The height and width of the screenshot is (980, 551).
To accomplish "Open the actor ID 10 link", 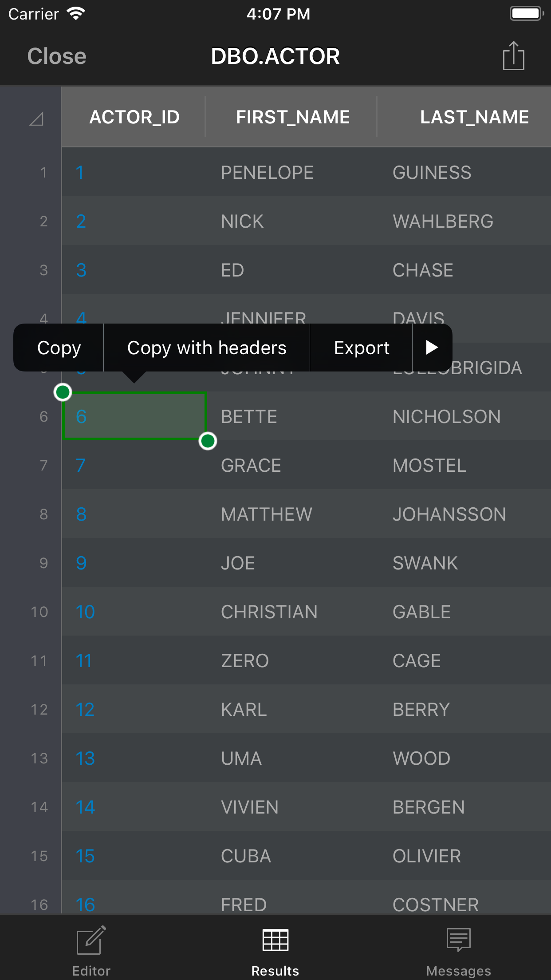I will point(85,612).
